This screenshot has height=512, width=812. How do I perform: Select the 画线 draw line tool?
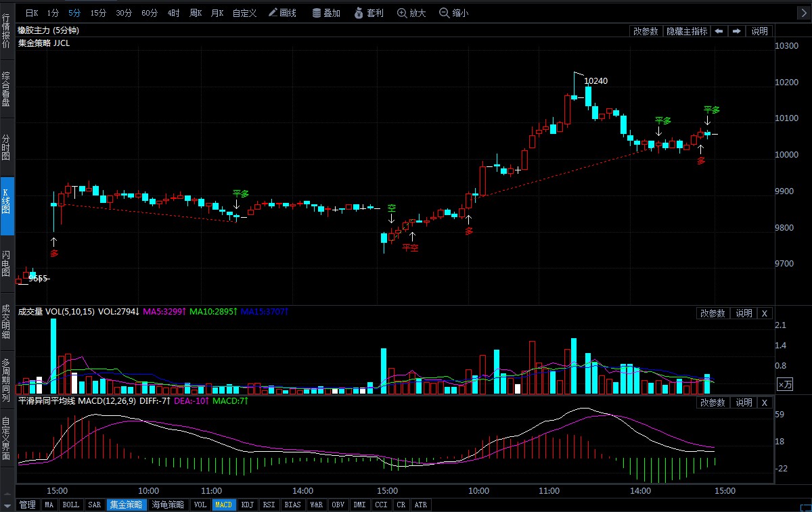pyautogui.click(x=282, y=13)
